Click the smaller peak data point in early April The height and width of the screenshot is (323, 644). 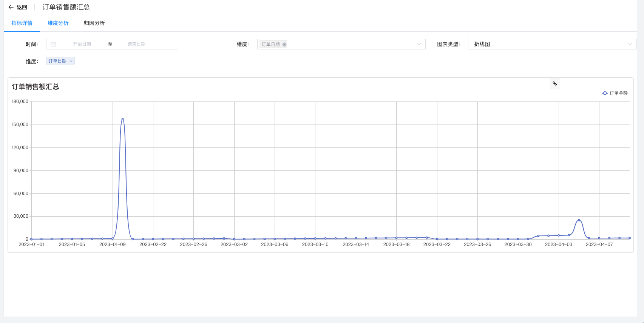(579, 220)
